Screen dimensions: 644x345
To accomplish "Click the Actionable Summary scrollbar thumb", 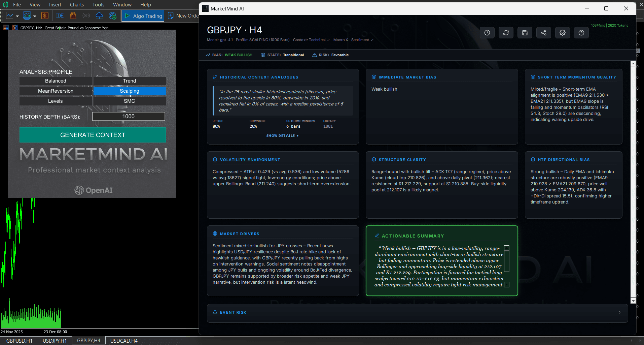I will click(507, 261).
